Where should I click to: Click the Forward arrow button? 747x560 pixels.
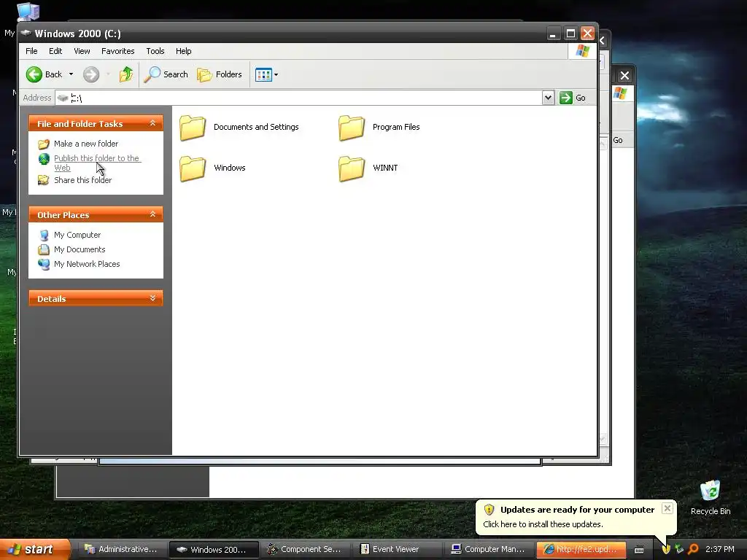(x=91, y=74)
